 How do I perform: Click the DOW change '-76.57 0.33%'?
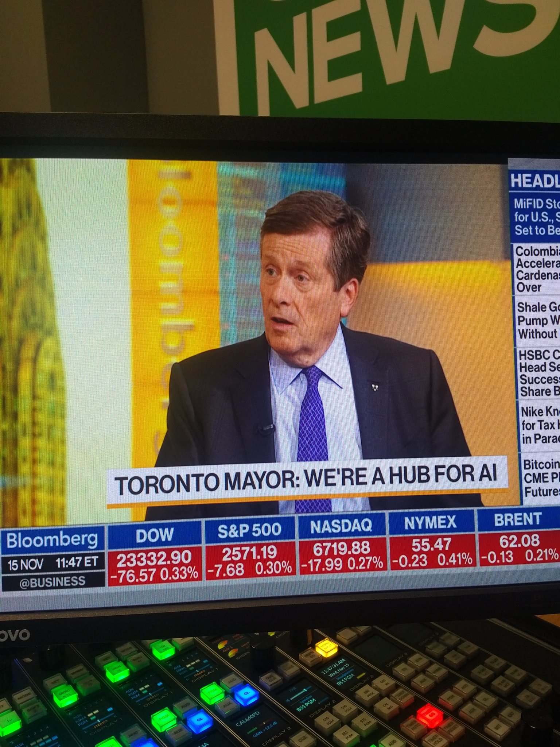pos(155,574)
